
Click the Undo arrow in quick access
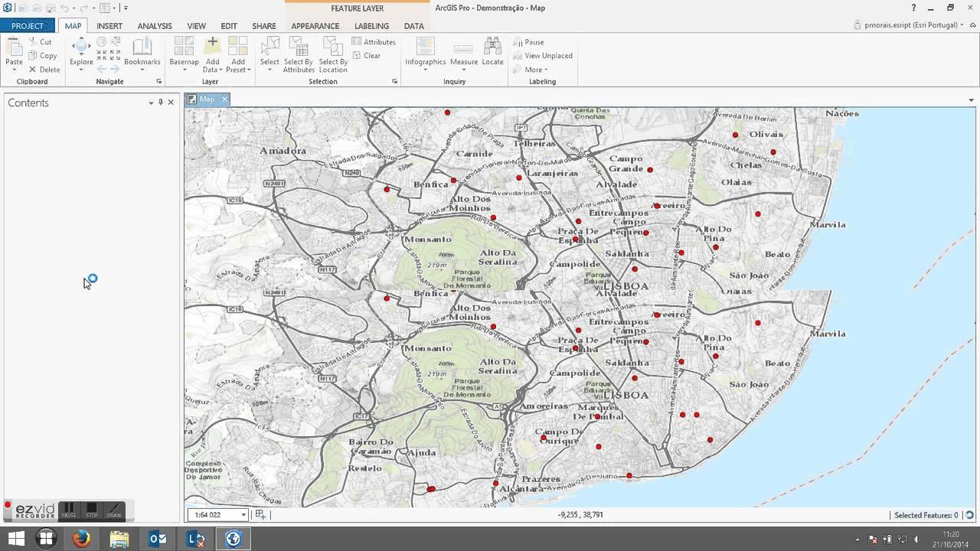[65, 8]
